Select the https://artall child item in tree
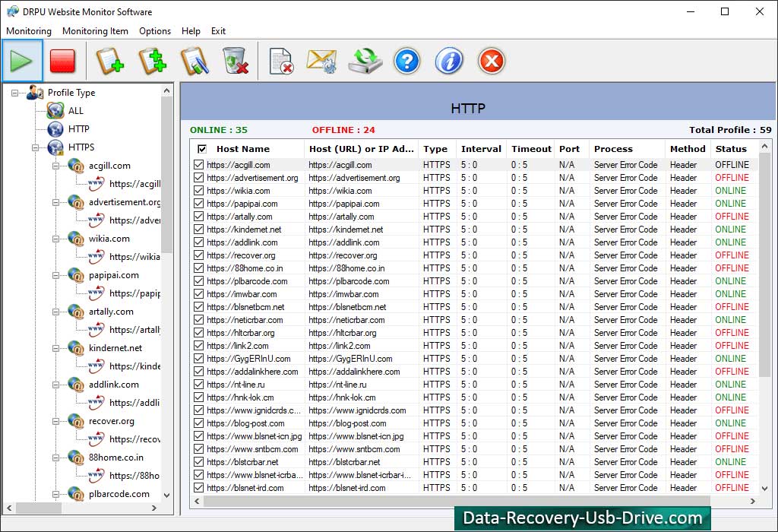This screenshot has width=778, height=532. pos(134,330)
